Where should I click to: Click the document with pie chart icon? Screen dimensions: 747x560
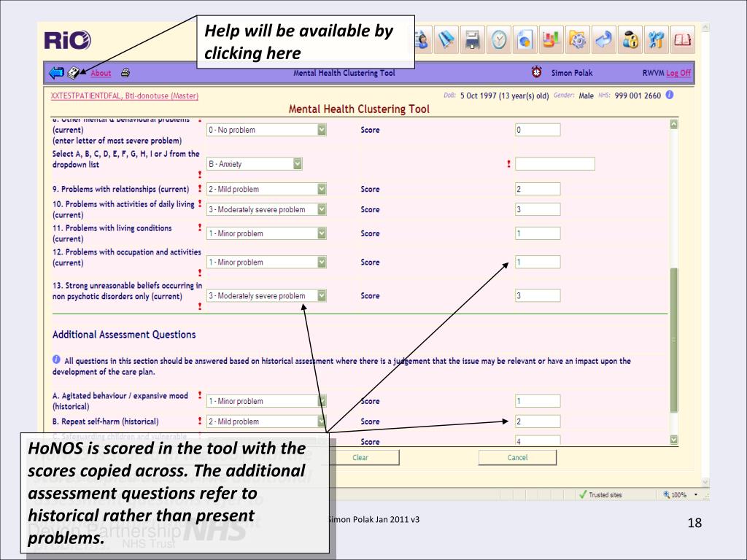click(525, 39)
